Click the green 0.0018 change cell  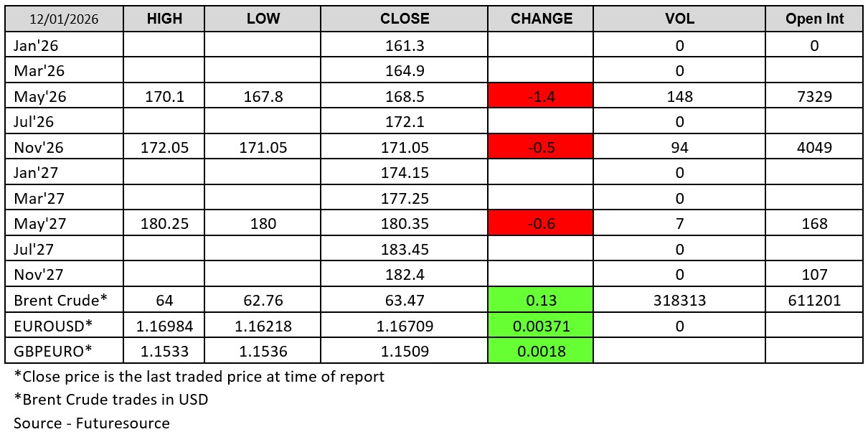[x=541, y=351]
